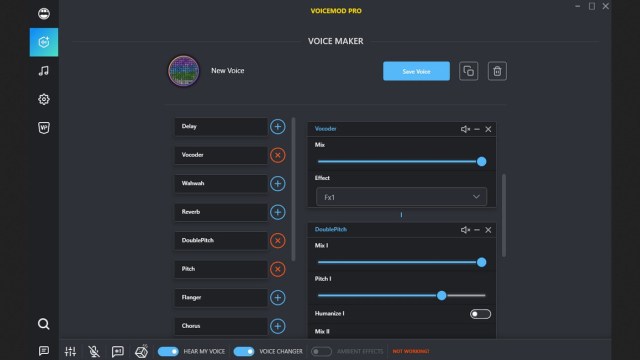Toggle Voice Changer switch
Image resolution: width=640 pixels, height=360 pixels.
point(244,351)
